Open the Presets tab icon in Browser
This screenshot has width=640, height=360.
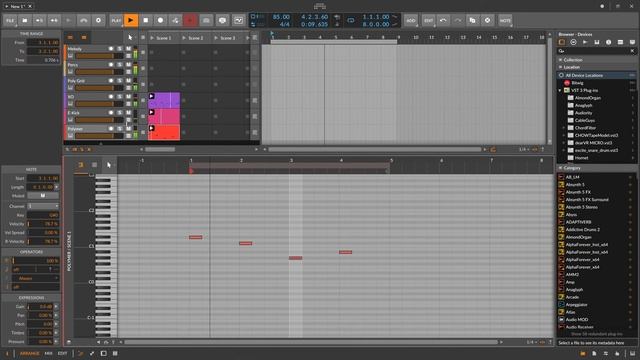click(x=573, y=42)
